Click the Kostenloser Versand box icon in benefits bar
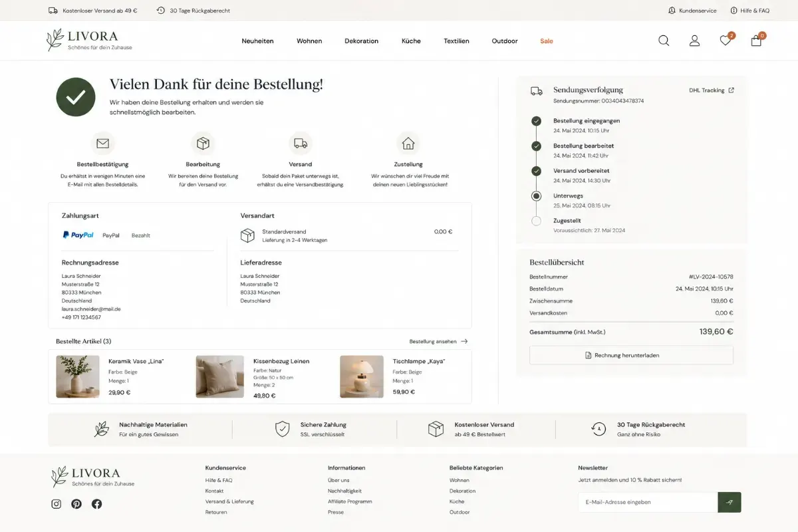 pos(436,429)
